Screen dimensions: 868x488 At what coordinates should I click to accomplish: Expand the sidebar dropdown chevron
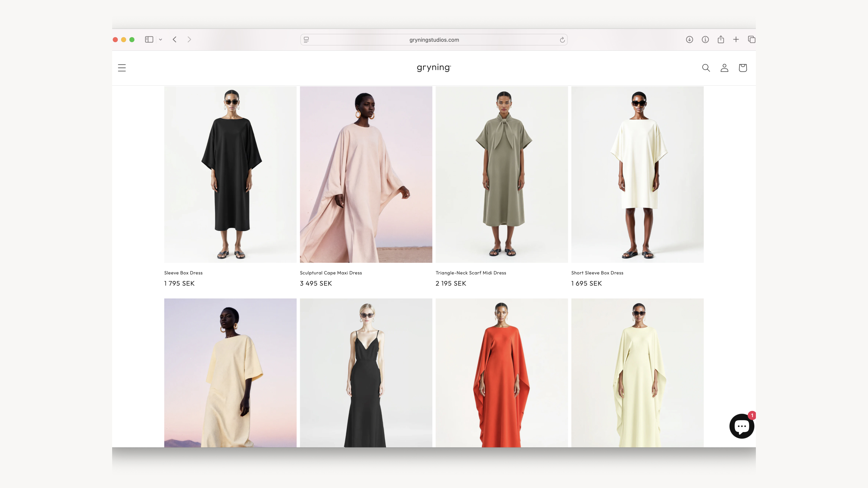160,39
